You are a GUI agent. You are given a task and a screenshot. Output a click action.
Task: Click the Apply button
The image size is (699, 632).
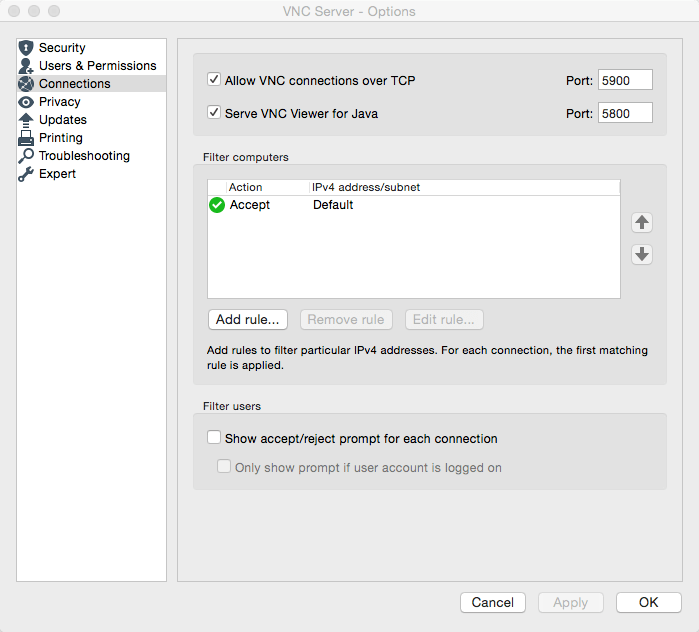[571, 603]
